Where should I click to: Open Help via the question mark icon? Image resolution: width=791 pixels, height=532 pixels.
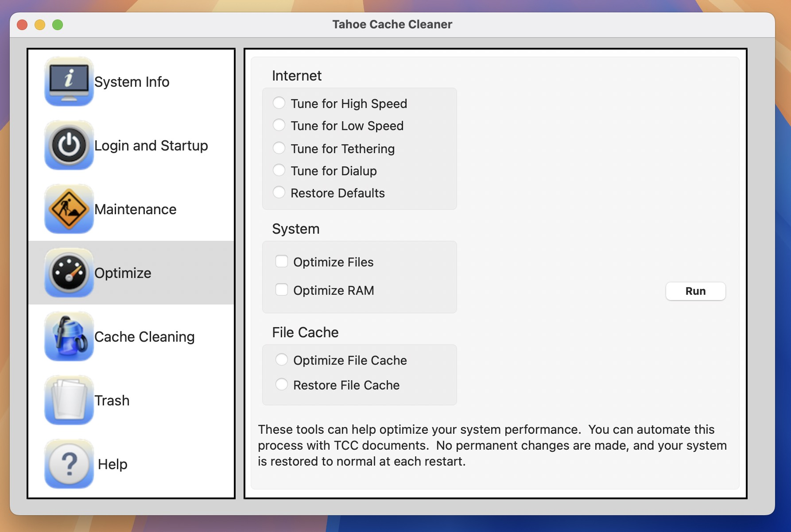[x=68, y=464]
